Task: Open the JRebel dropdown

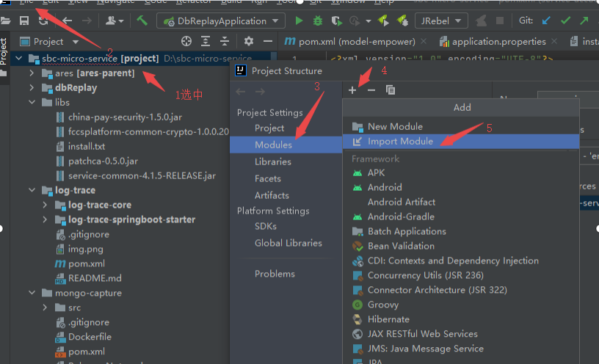Action: [441, 21]
